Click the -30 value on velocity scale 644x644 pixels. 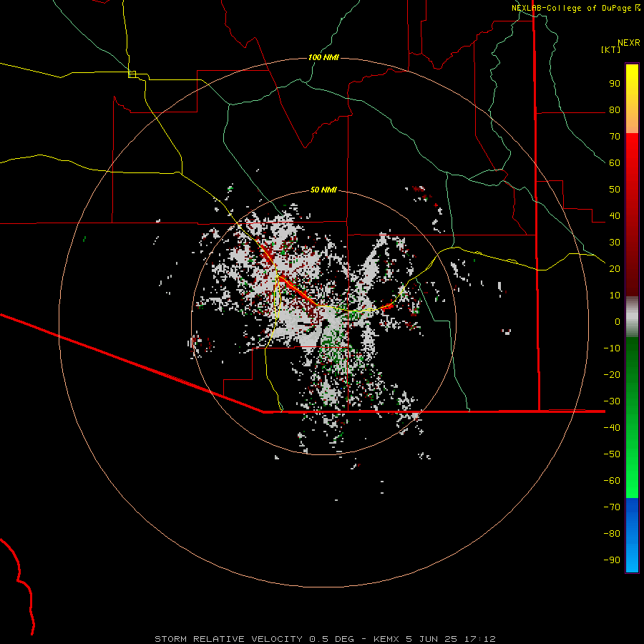pos(612,401)
